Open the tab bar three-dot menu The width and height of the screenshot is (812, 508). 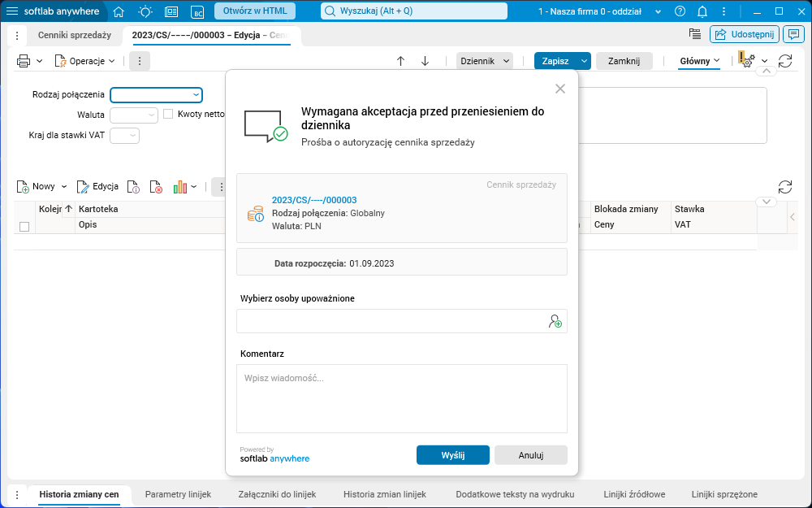pos(17,36)
